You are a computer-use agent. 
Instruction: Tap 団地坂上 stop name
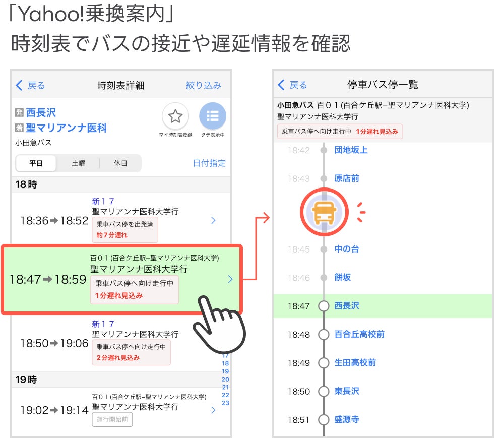[351, 150]
